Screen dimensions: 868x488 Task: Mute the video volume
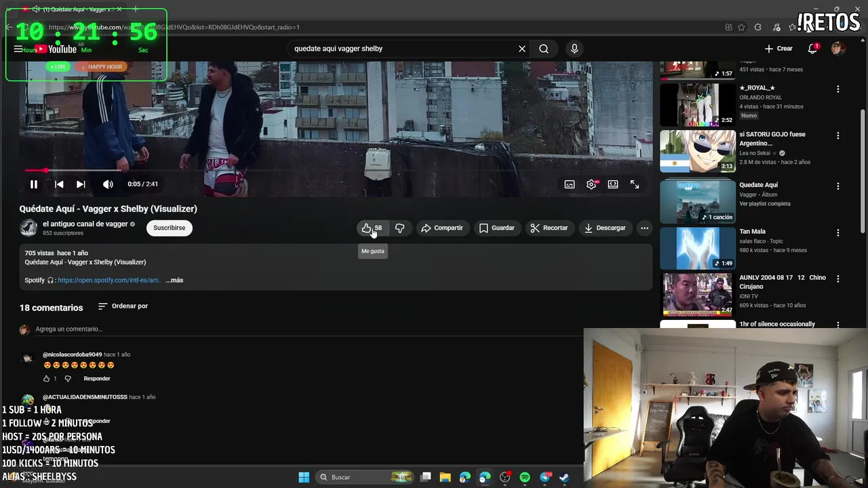108,184
